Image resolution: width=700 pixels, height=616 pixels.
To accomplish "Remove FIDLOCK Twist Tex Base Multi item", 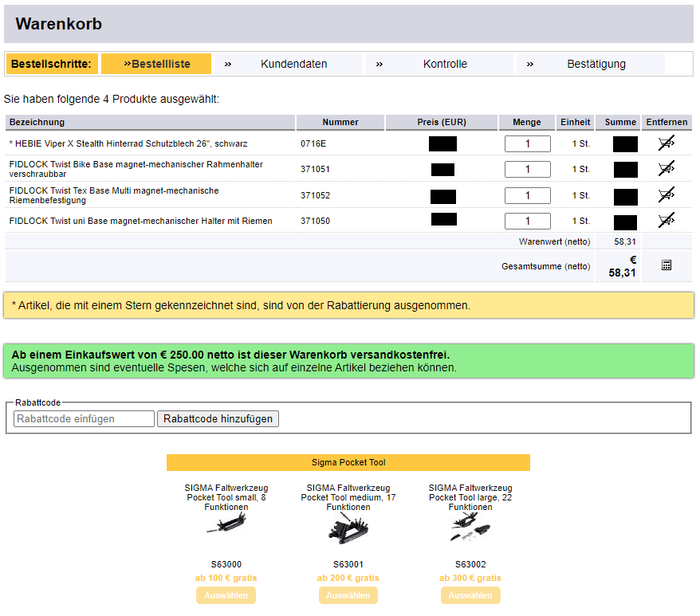I will 667,195.
